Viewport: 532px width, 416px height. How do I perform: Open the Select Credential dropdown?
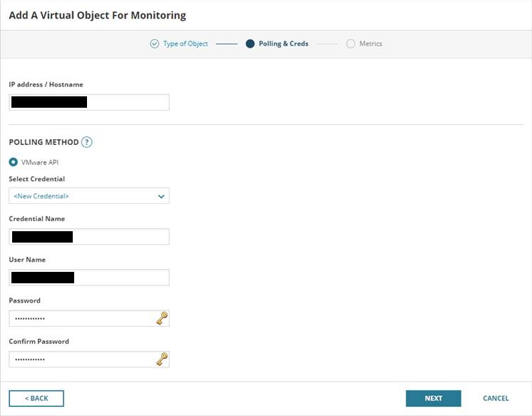(x=88, y=196)
